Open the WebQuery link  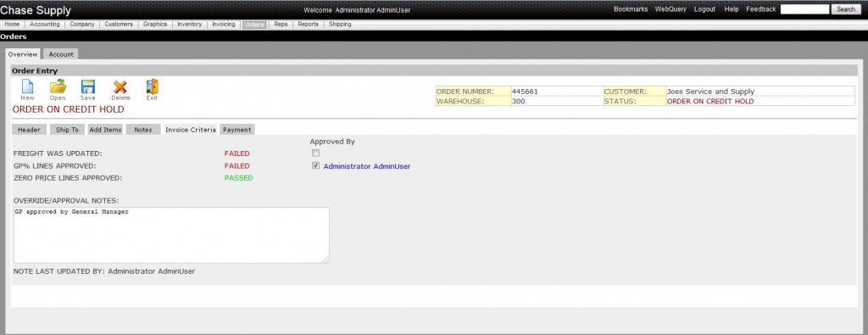(x=670, y=9)
